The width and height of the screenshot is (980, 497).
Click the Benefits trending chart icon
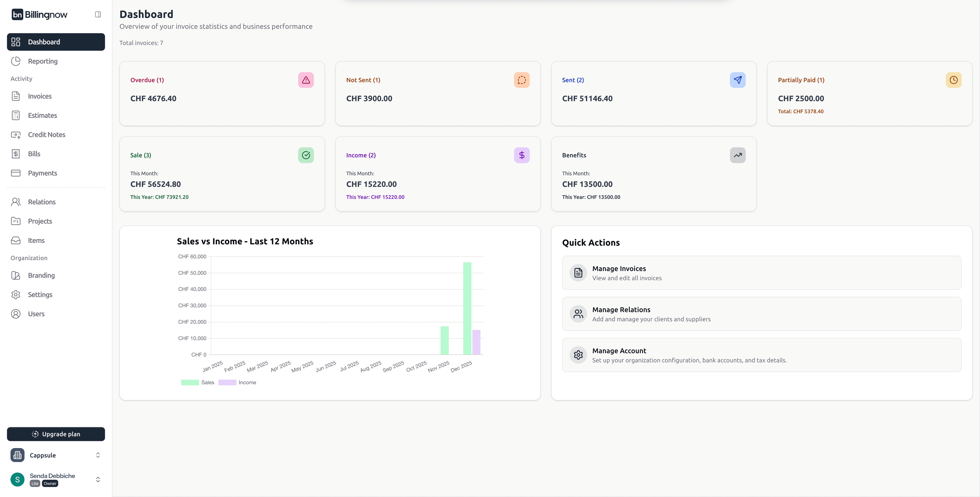tap(737, 155)
